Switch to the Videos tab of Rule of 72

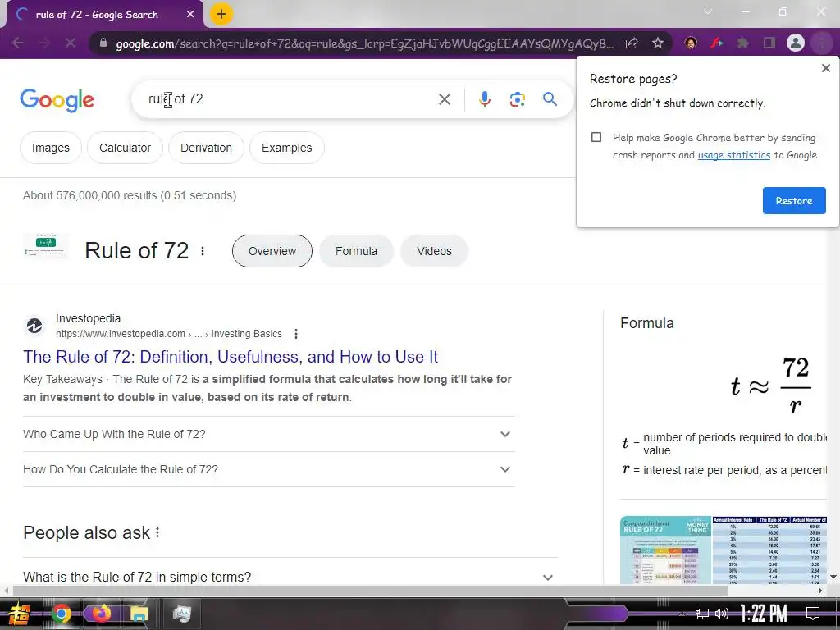coord(434,251)
